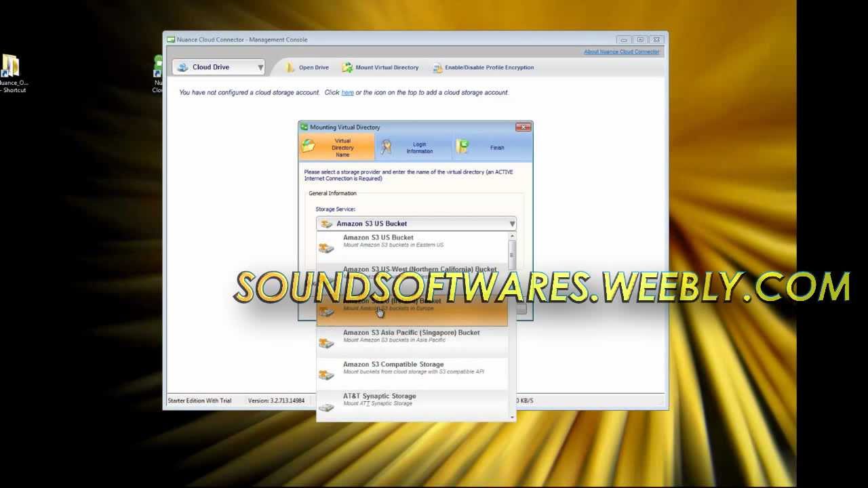Click Mount Virtual Directory in toolbar
Viewport: 868px width, 488px height.
pyautogui.click(x=380, y=67)
